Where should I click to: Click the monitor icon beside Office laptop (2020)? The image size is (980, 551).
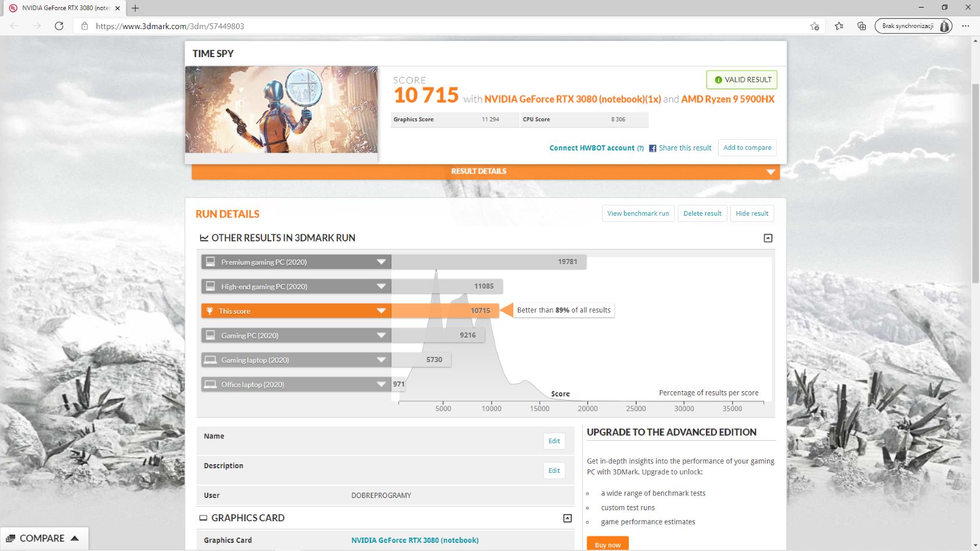210,384
